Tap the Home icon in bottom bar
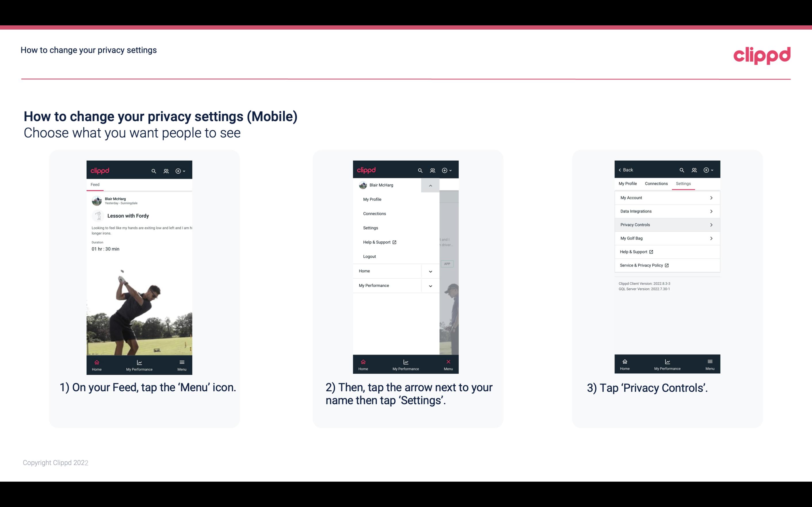Image resolution: width=812 pixels, height=507 pixels. pyautogui.click(x=97, y=363)
